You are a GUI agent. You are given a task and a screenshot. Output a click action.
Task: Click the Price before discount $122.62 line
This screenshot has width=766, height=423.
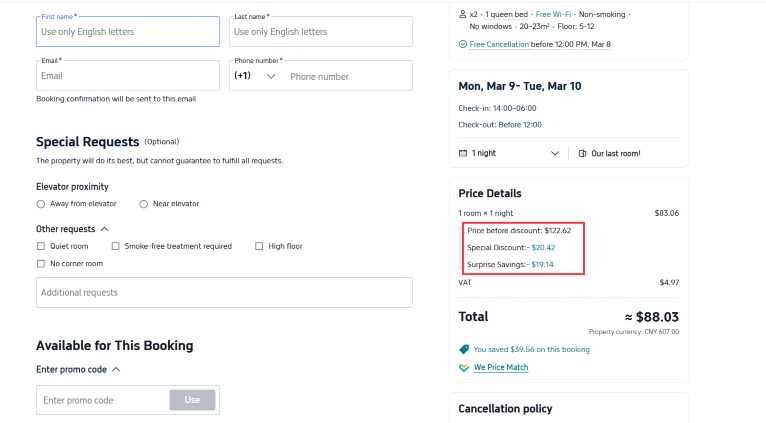coord(519,231)
